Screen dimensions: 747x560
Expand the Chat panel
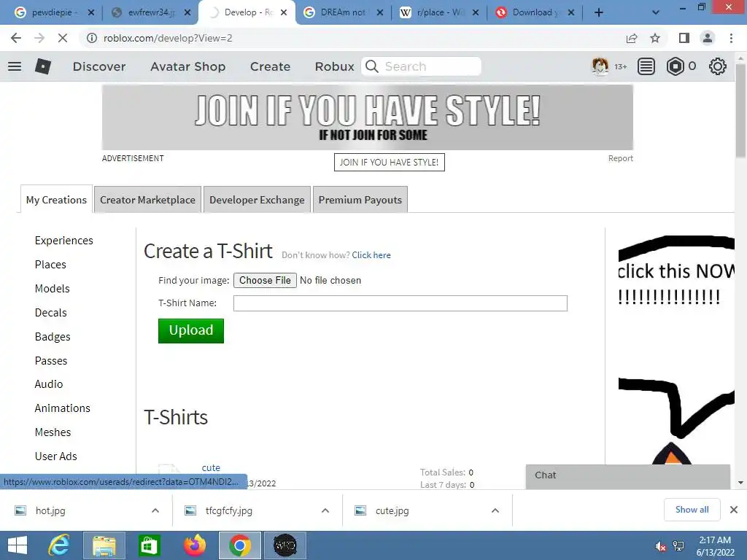point(628,475)
